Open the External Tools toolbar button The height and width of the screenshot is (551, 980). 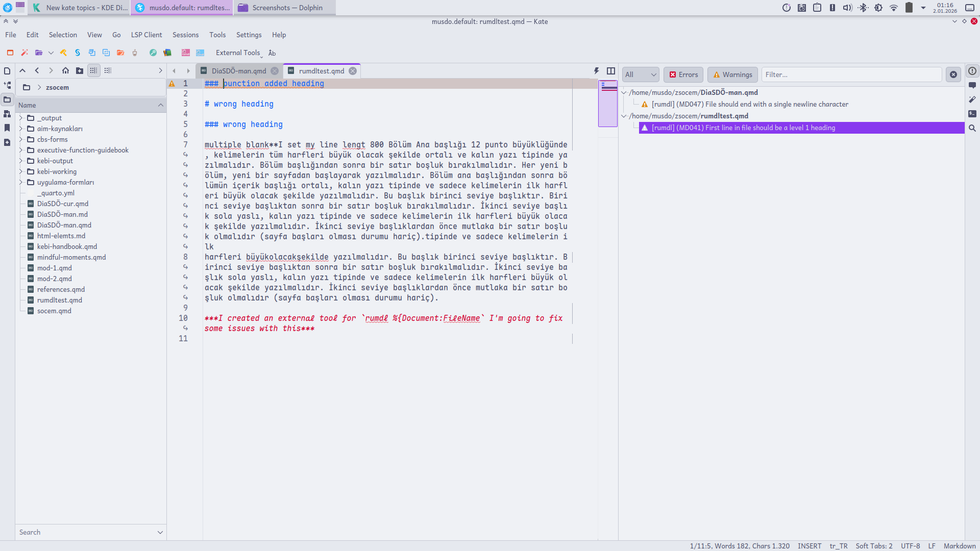pyautogui.click(x=238, y=53)
